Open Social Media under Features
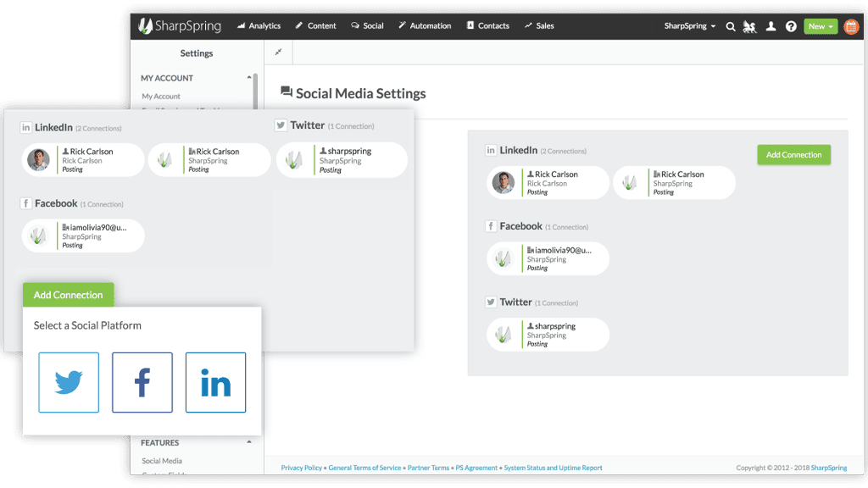 [162, 461]
